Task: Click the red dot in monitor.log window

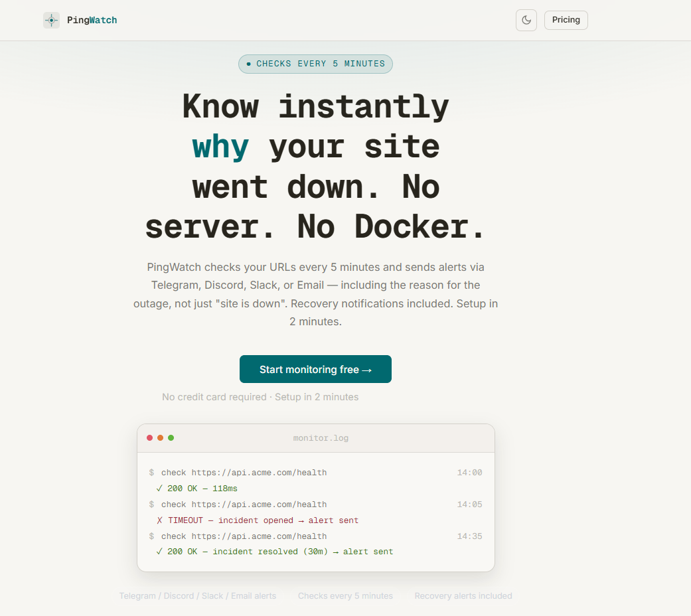Action: [150, 438]
